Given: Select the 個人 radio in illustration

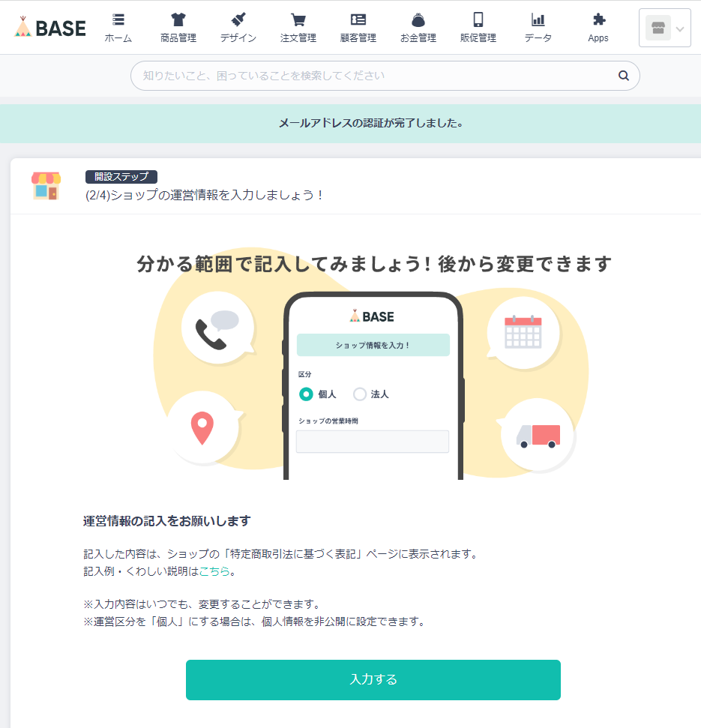Looking at the screenshot, I should click(x=306, y=394).
